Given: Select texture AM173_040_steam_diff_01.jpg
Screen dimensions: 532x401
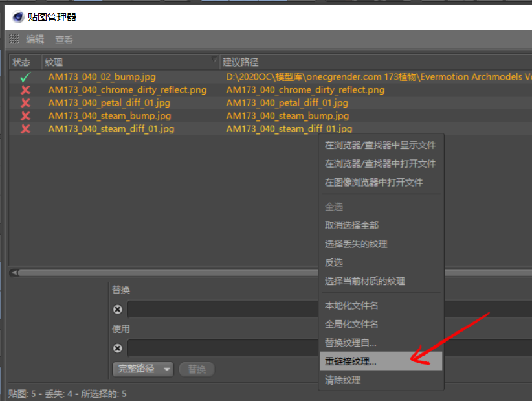Looking at the screenshot, I should [111, 129].
